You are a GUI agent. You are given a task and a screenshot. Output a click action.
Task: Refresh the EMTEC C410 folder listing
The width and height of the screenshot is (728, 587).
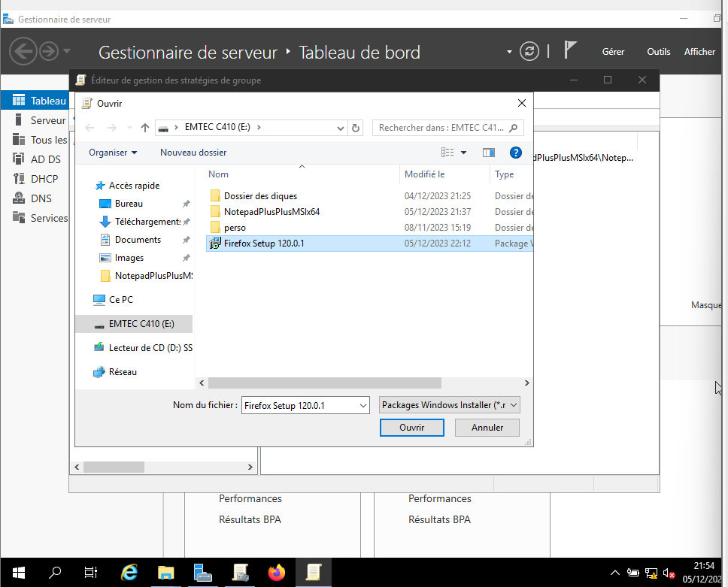coord(356,128)
